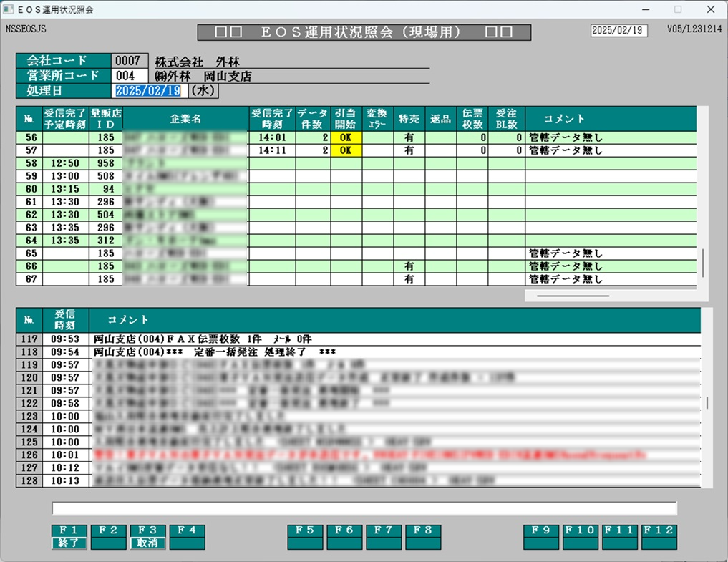This screenshot has width=728, height=562.
Task: Click the date box in the top-right header
Action: click(618, 31)
